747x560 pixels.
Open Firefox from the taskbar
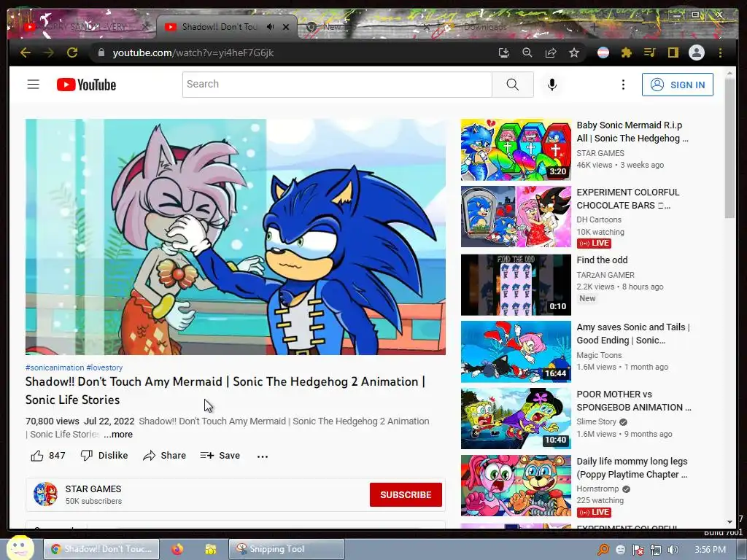177,549
